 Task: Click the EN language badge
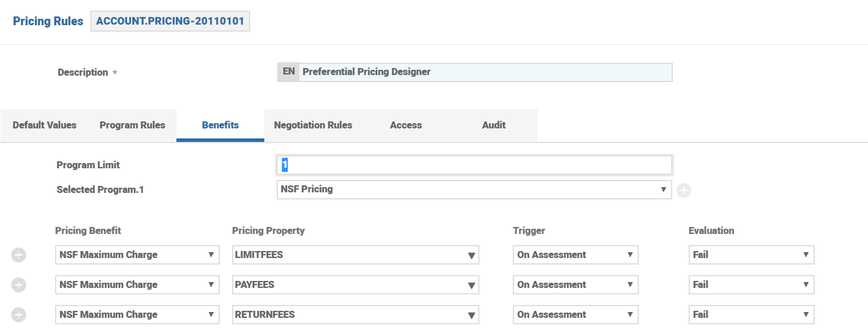click(288, 72)
